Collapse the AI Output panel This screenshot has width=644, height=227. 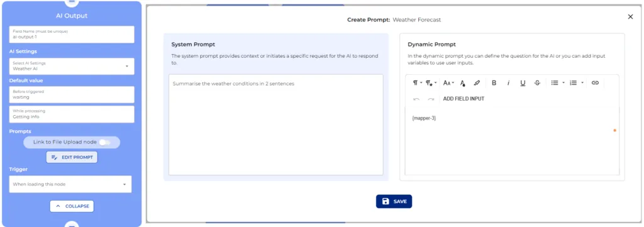coord(72,206)
